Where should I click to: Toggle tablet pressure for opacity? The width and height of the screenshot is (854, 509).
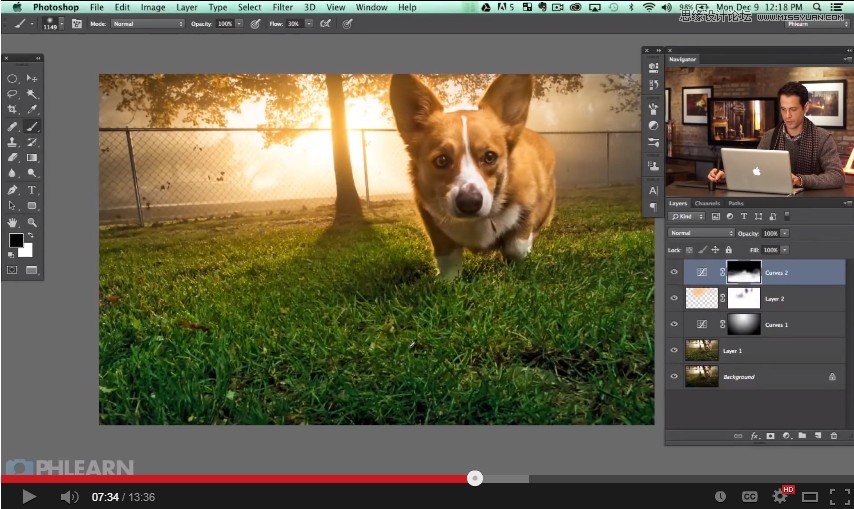pos(255,23)
